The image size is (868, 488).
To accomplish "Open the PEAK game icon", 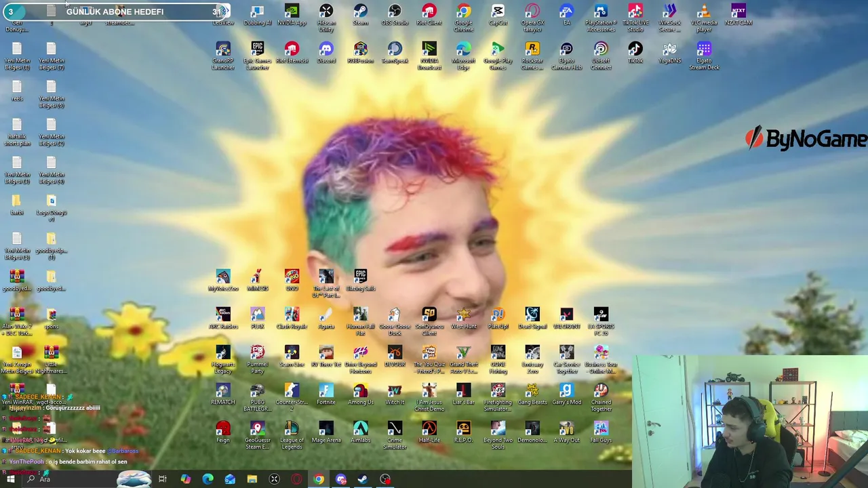I will tap(257, 319).
